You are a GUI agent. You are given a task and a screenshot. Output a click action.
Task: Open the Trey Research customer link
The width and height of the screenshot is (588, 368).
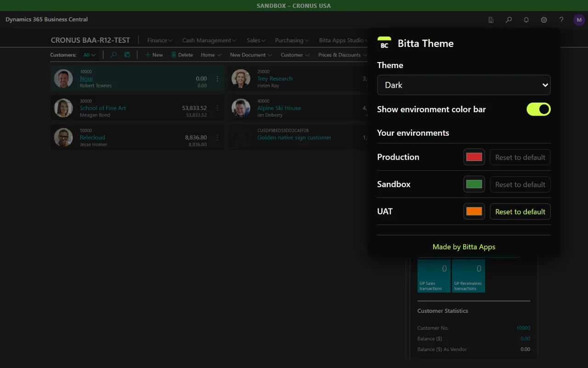(275, 79)
